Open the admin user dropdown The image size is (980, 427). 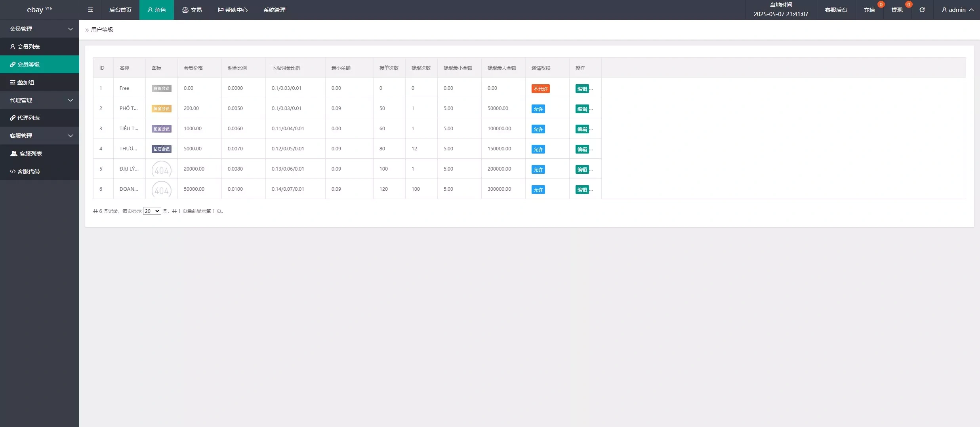coord(957,10)
